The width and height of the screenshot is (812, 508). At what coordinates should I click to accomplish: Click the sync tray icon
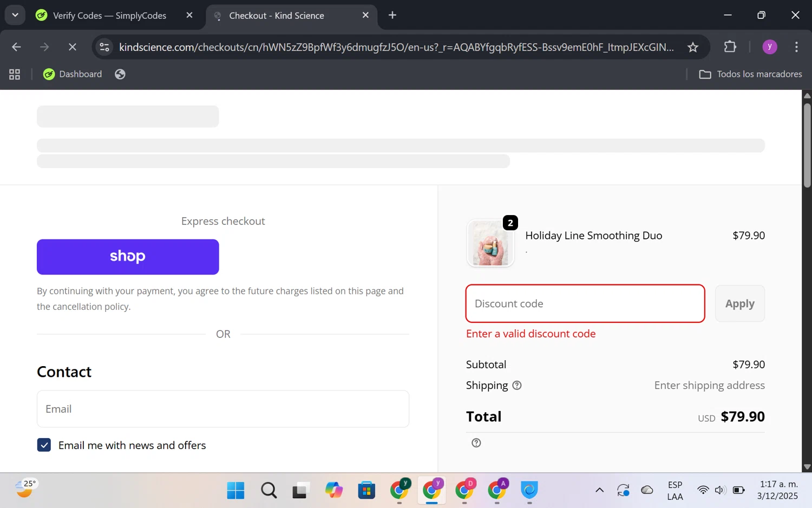point(623,490)
